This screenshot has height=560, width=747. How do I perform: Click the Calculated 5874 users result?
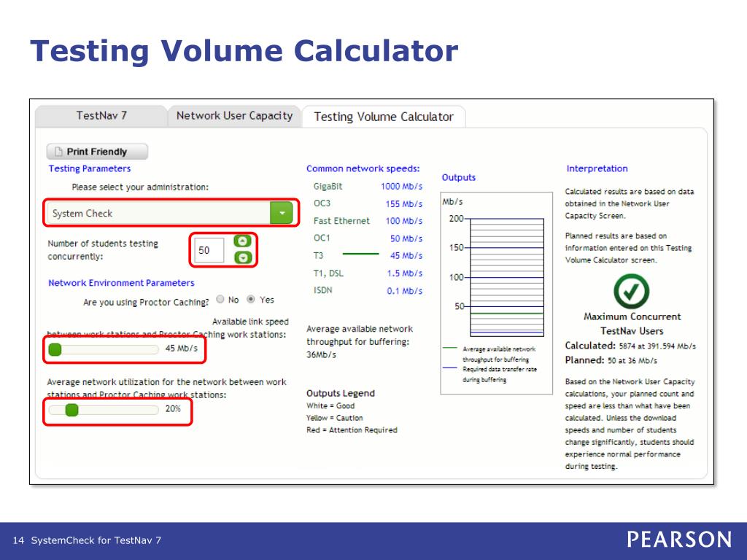pyautogui.click(x=630, y=346)
